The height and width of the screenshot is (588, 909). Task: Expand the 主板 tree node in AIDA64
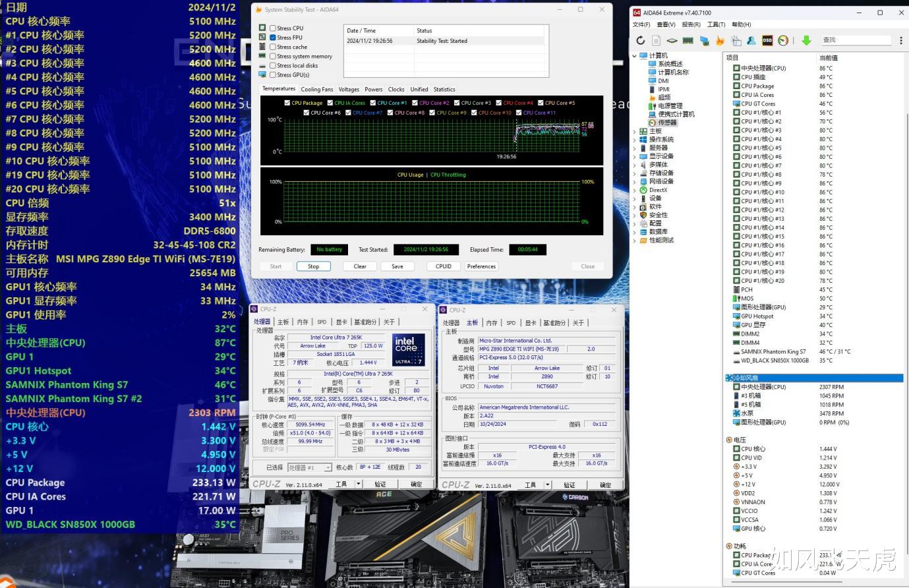point(635,131)
